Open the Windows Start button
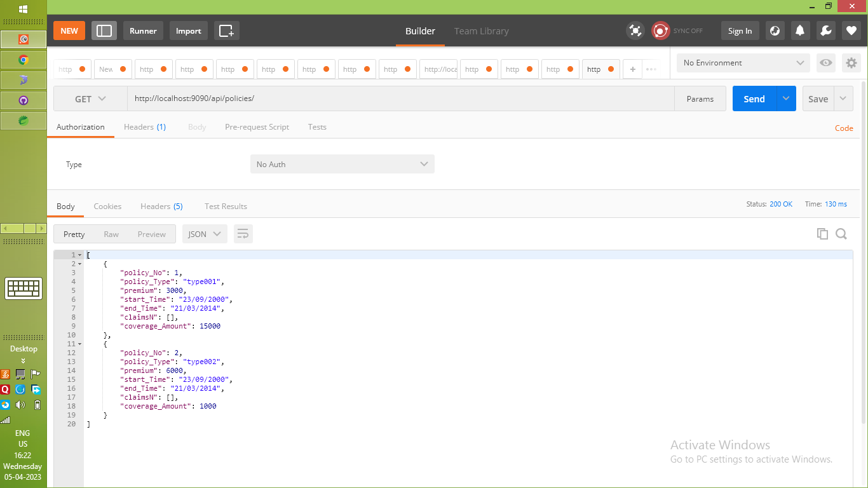868x488 pixels. tap(23, 10)
